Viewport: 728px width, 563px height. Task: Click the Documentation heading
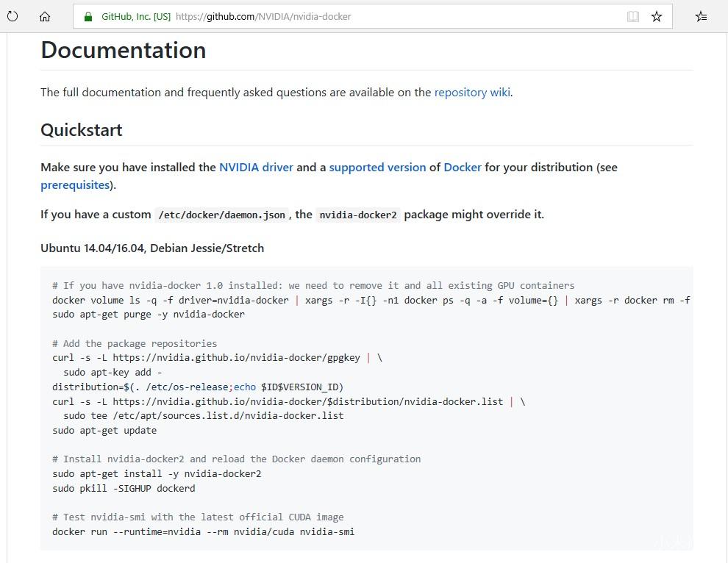[x=123, y=50]
